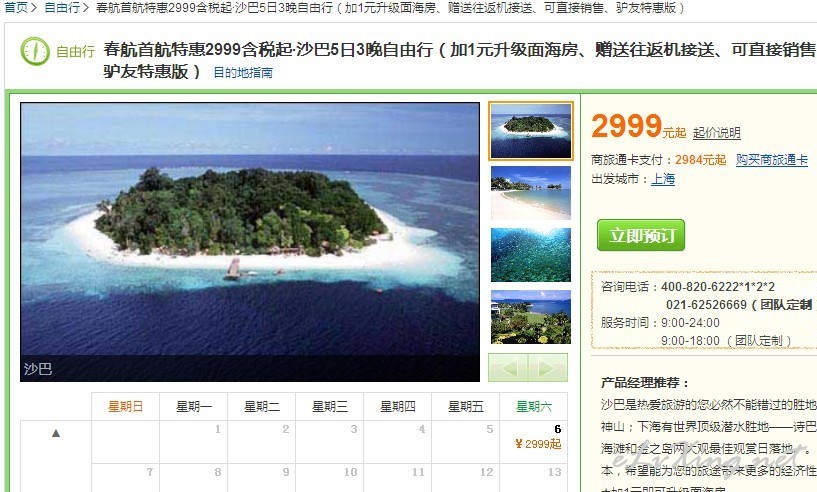Change departure city 上海
817x492 pixels.
663,179
